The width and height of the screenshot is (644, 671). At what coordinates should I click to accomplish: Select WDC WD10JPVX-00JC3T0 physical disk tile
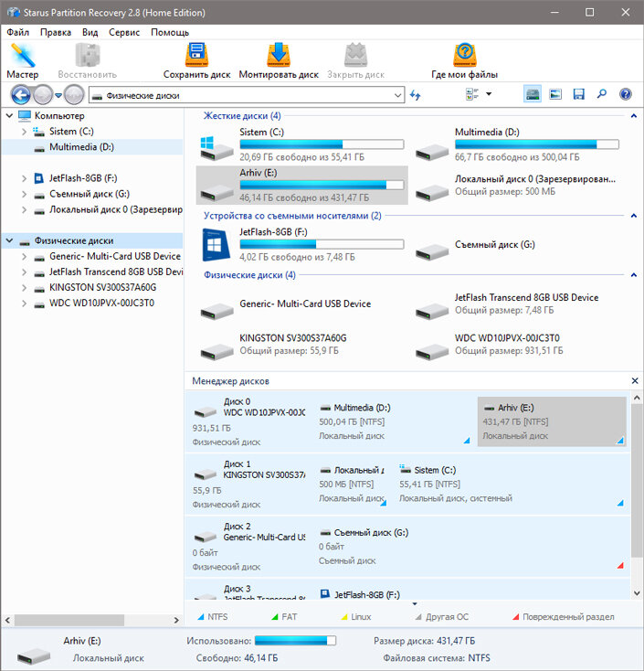[517, 345]
